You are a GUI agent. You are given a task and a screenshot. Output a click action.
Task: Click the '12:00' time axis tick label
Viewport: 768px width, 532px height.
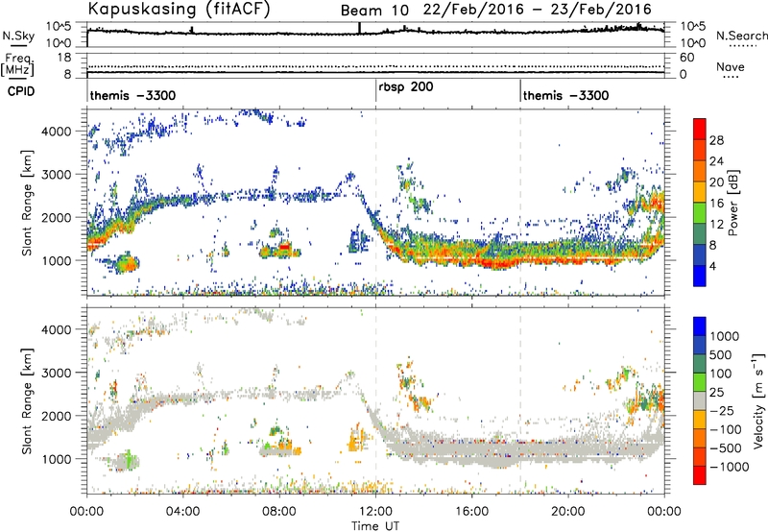click(x=375, y=512)
